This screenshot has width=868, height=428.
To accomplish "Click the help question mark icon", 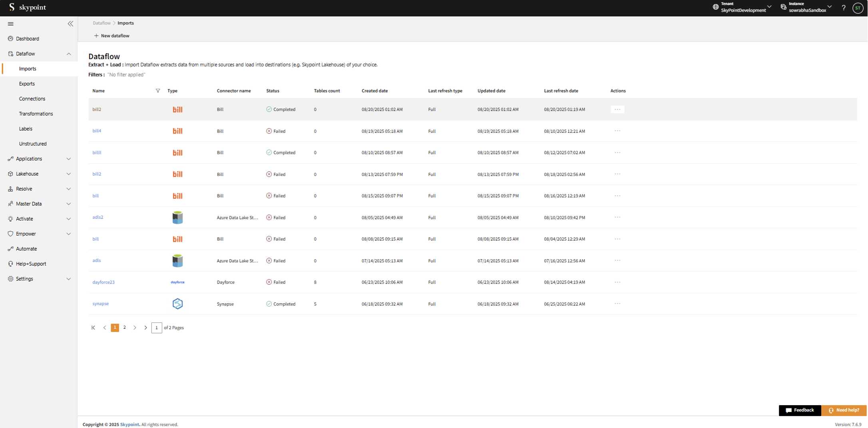I will 843,8.
